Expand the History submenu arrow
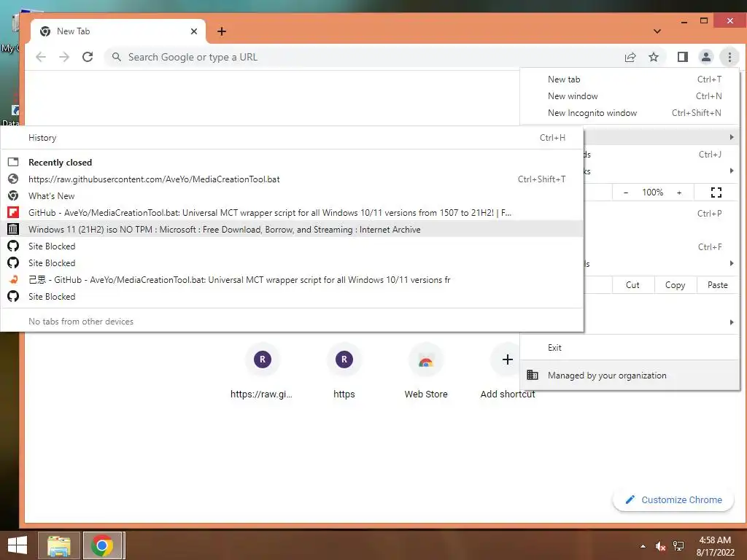This screenshot has width=747, height=560. point(732,137)
